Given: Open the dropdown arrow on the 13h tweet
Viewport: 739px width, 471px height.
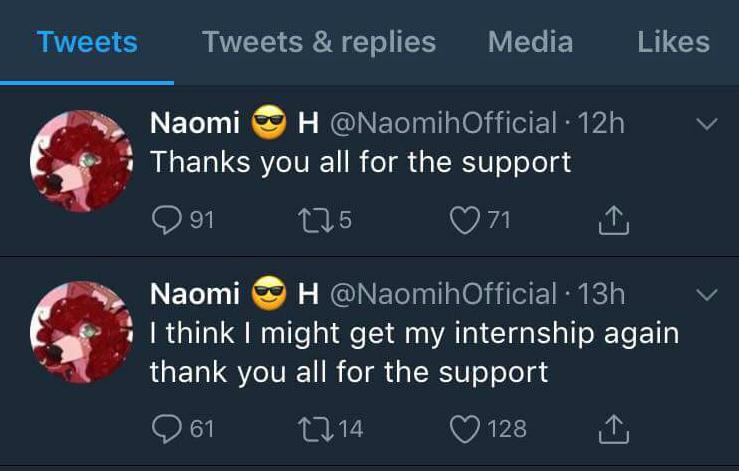Looking at the screenshot, I should (706, 295).
